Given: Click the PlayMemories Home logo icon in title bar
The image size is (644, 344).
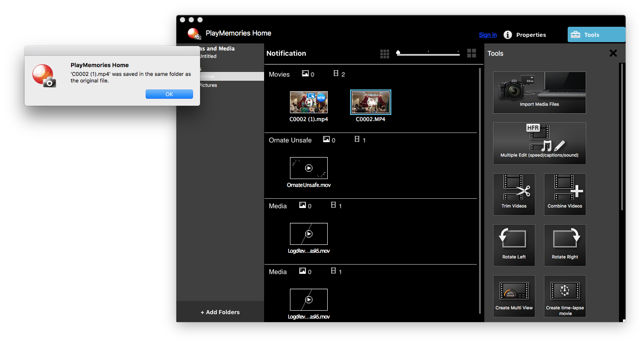Looking at the screenshot, I should click(194, 34).
